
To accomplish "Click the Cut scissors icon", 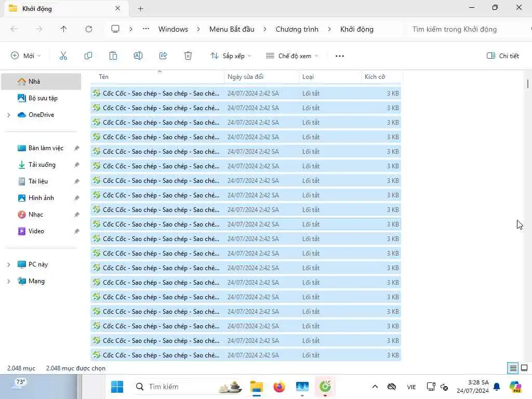I will click(63, 56).
